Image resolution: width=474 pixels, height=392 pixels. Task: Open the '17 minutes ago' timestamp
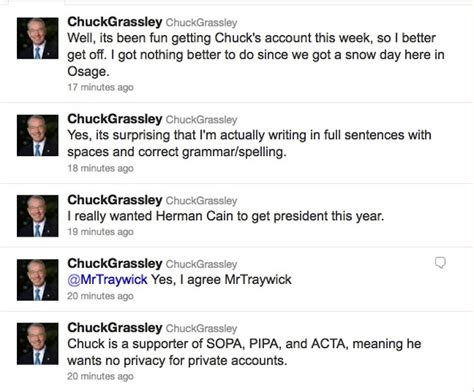[x=100, y=87]
